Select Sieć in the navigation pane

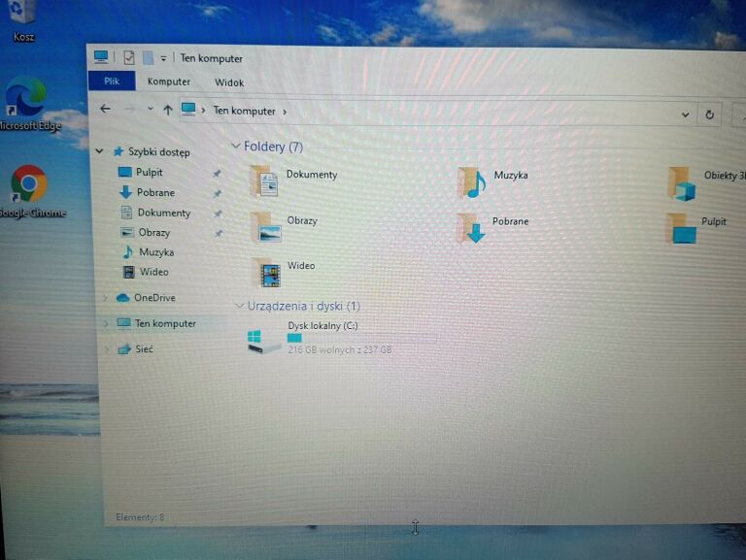pyautogui.click(x=144, y=348)
